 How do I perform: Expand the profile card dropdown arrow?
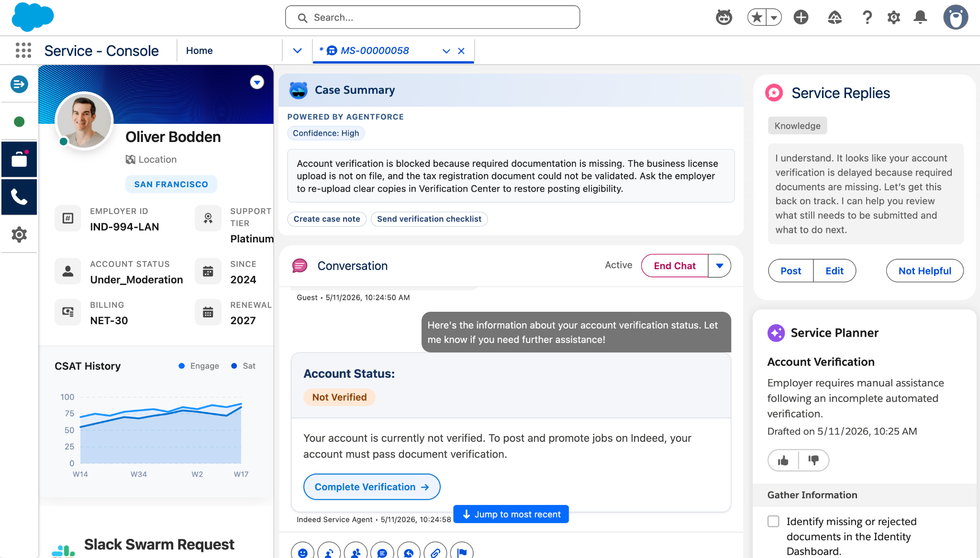click(x=257, y=82)
